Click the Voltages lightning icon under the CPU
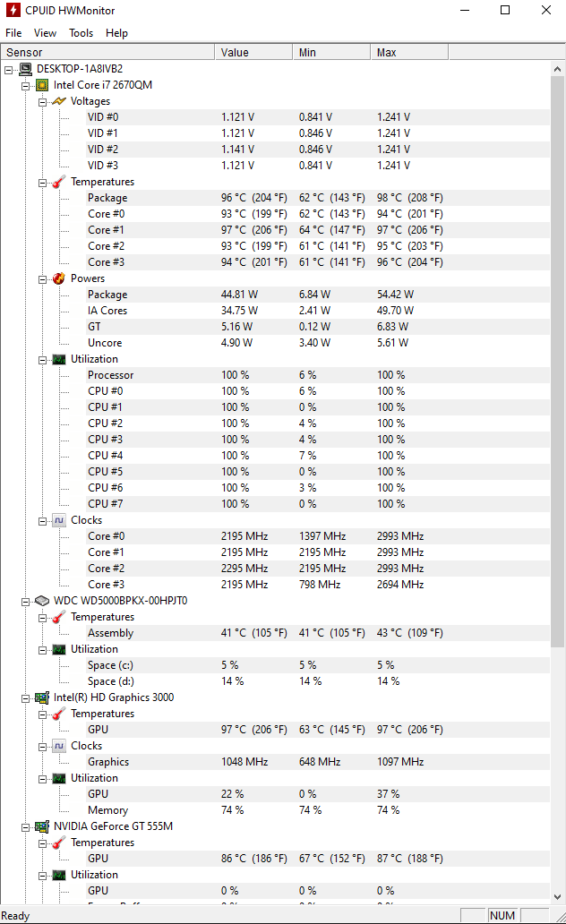 58,101
